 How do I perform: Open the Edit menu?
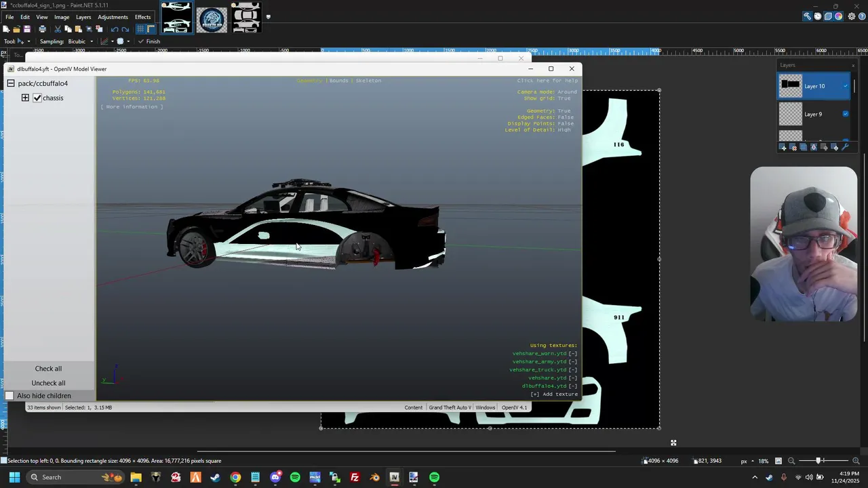point(25,17)
